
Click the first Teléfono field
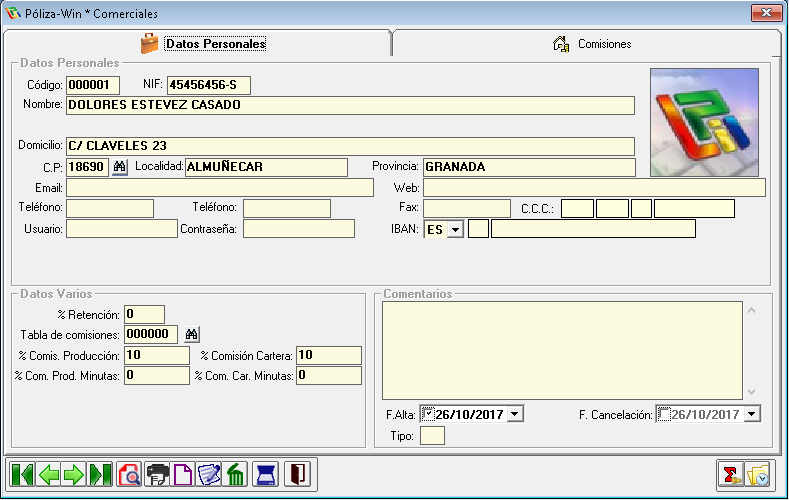[x=110, y=208]
